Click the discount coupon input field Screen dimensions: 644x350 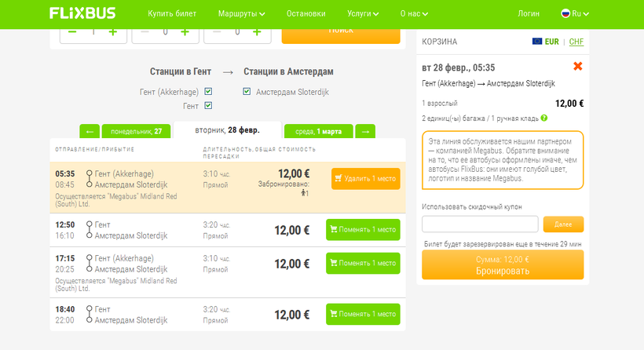tap(480, 224)
